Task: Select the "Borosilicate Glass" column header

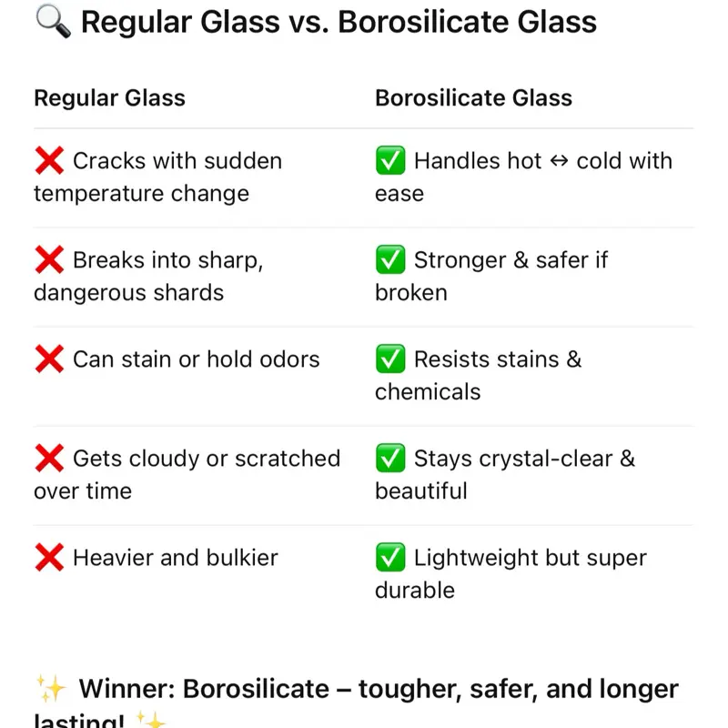Action: click(473, 98)
